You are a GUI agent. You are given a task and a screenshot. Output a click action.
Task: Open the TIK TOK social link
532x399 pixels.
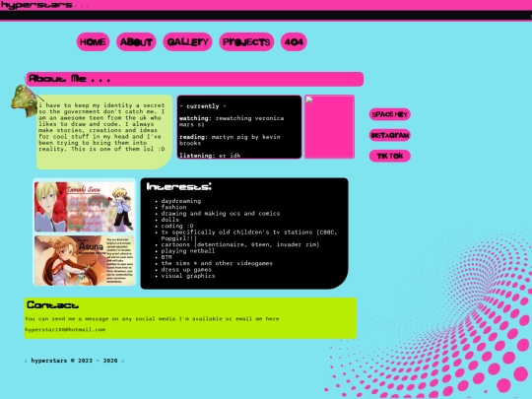pyautogui.click(x=389, y=156)
